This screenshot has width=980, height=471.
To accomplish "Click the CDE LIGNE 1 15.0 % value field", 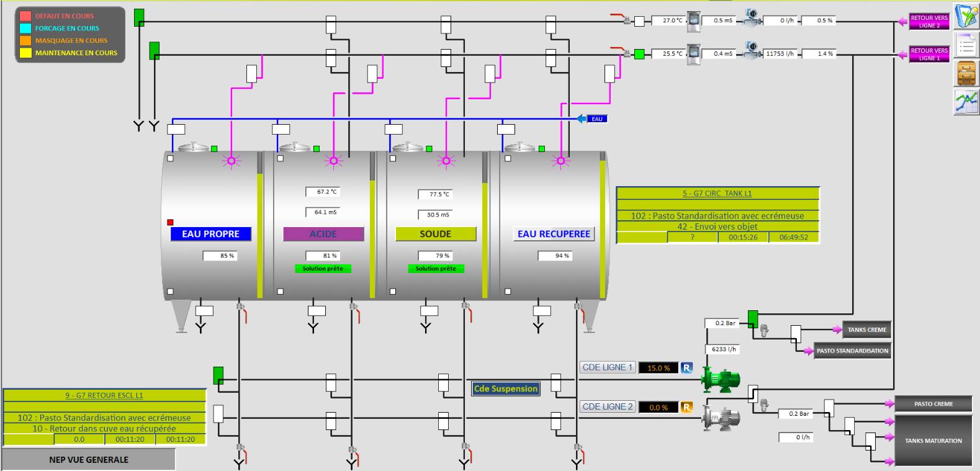I will click(659, 368).
